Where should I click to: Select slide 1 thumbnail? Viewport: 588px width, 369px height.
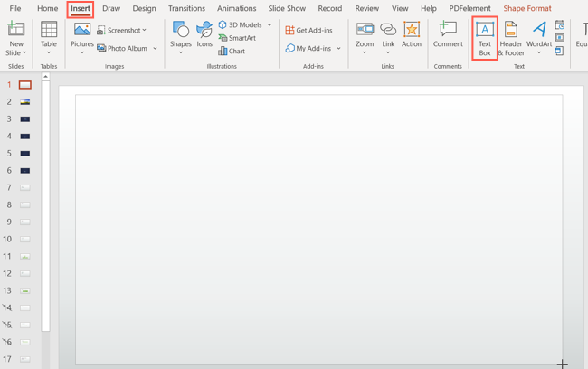[25, 85]
